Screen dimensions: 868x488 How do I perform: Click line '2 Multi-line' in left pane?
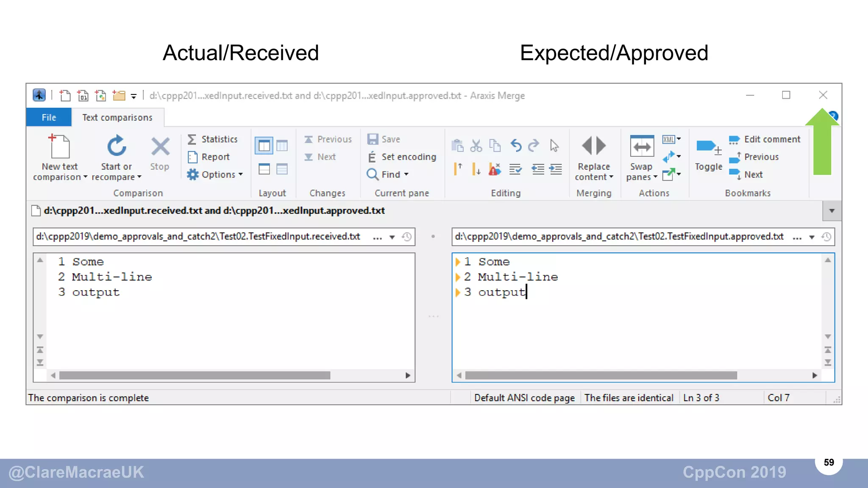point(105,277)
